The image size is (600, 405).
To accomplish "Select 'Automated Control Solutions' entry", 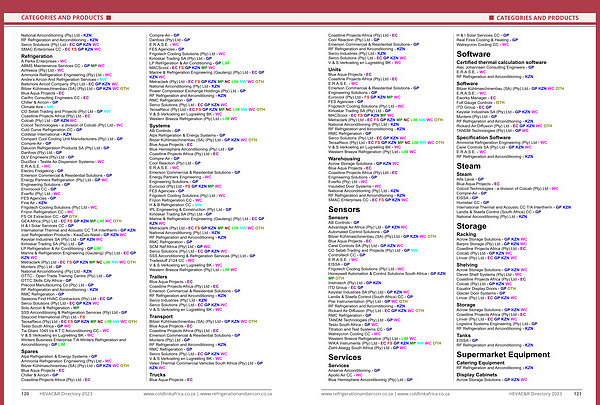I will tap(358, 232).
